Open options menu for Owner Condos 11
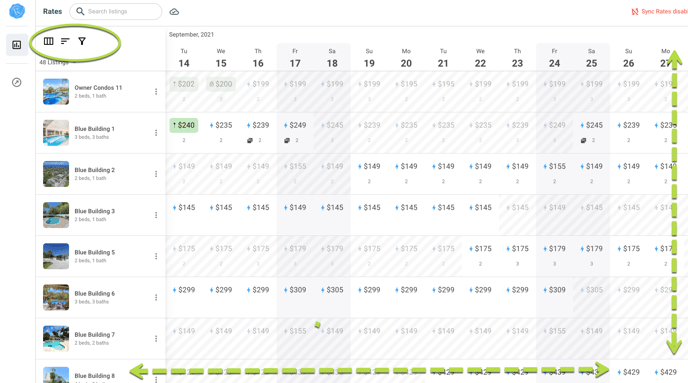Screen dimensions: 688x383 tap(156, 92)
